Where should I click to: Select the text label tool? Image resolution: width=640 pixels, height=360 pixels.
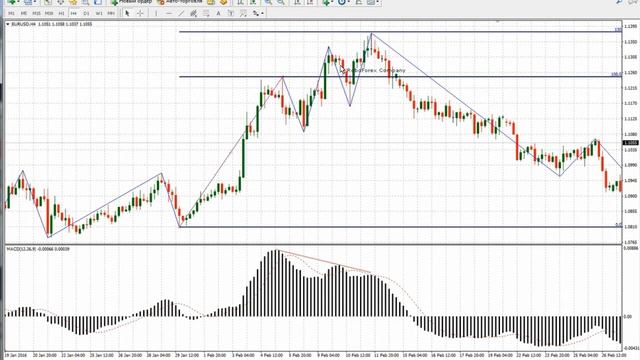[231, 13]
